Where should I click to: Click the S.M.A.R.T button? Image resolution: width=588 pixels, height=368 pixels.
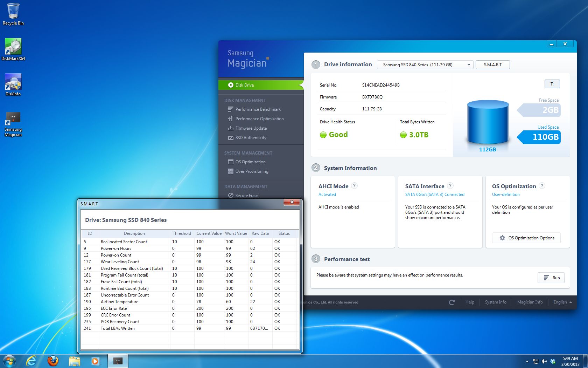pos(493,65)
